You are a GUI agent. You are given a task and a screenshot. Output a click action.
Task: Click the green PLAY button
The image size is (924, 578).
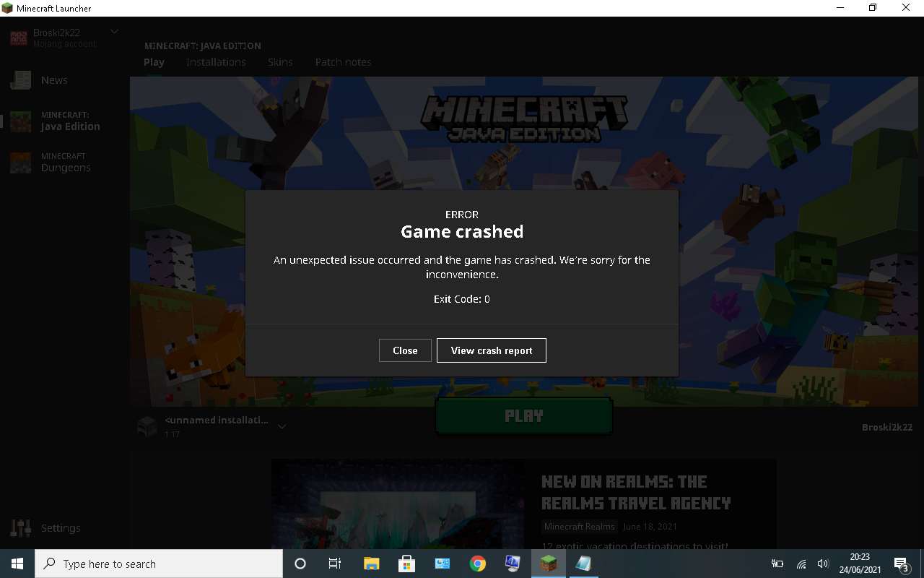[524, 416]
